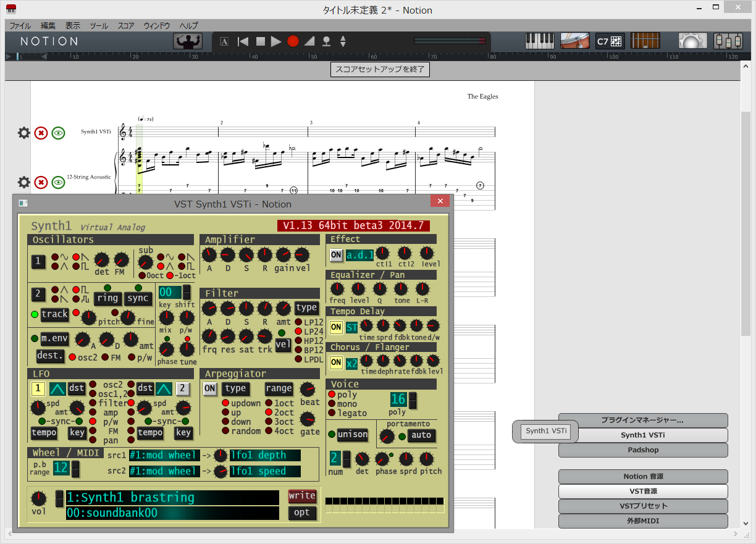Screen dimensions: 756x544
Task: Click the step-time entry icon
Action: pyautogui.click(x=309, y=41)
